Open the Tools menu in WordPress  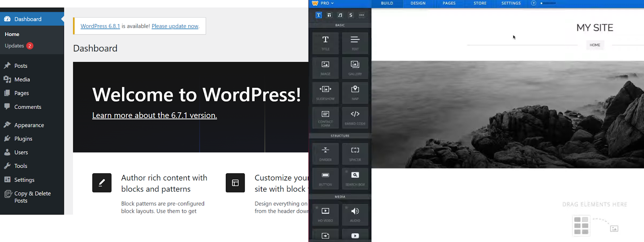click(x=32, y=166)
